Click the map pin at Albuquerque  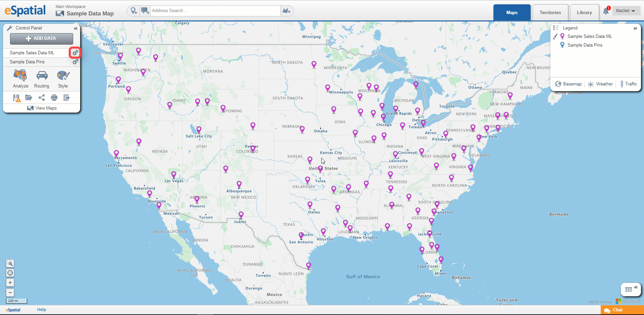(239, 184)
